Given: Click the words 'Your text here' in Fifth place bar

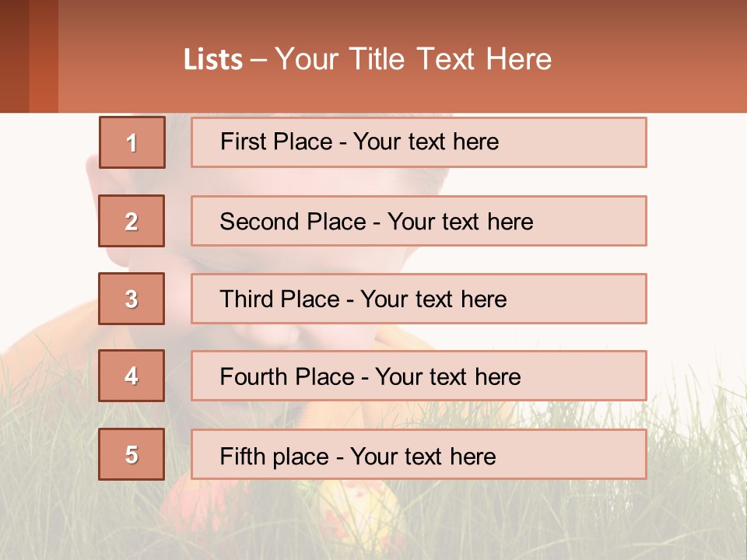Looking at the screenshot, I should tap(423, 457).
